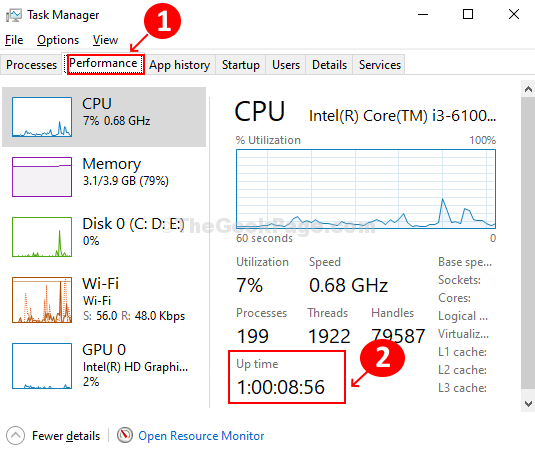This screenshot has height=456, width=535.
Task: Open the Memory usage graph thumbnail
Action: [x=42, y=177]
